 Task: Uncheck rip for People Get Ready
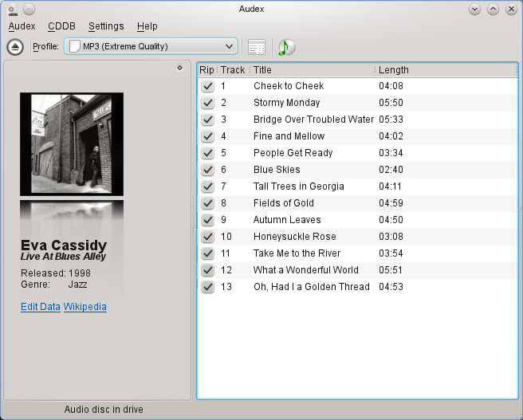(207, 153)
